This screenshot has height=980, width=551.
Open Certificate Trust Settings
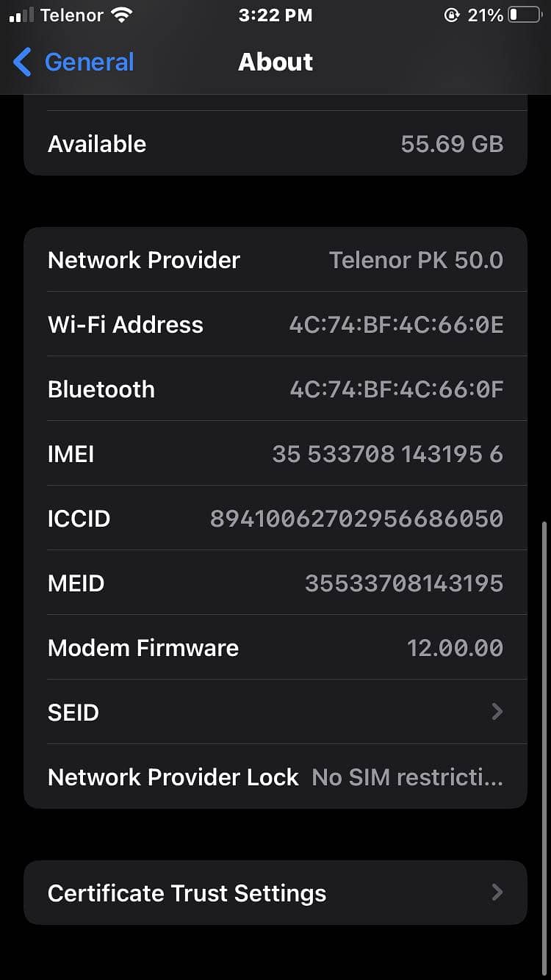click(x=275, y=893)
